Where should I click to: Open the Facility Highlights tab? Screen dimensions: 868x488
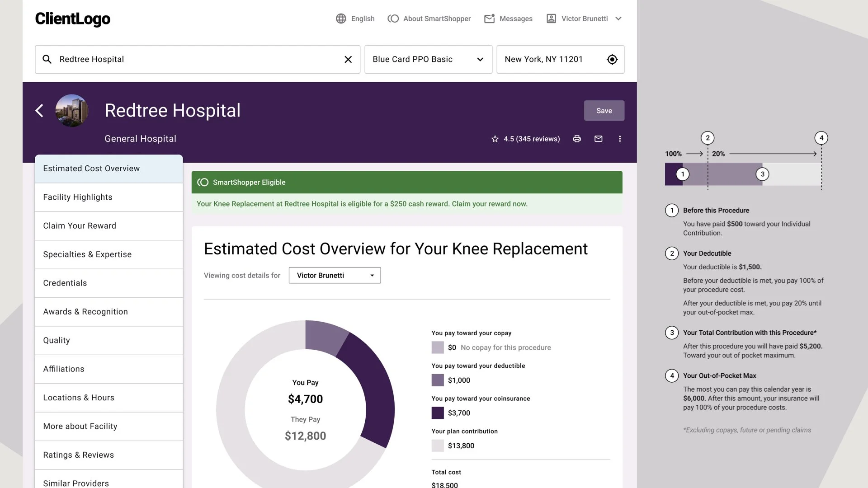[108, 197]
